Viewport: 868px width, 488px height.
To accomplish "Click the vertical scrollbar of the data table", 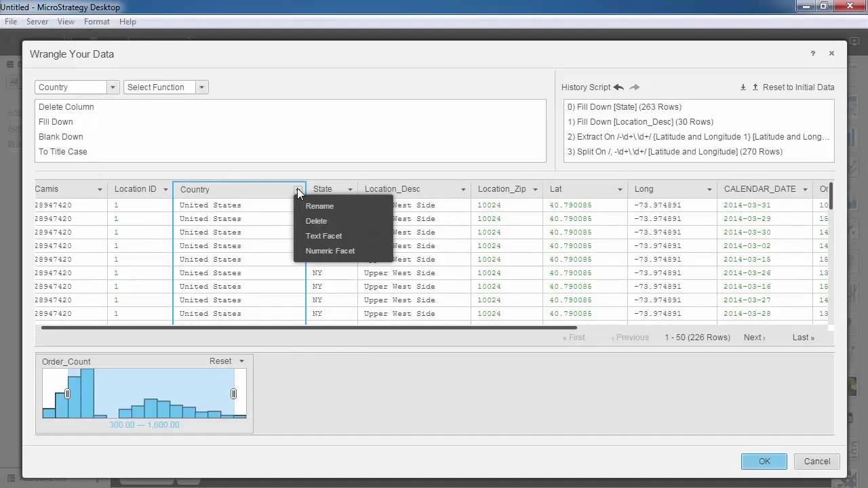I will 831,197.
